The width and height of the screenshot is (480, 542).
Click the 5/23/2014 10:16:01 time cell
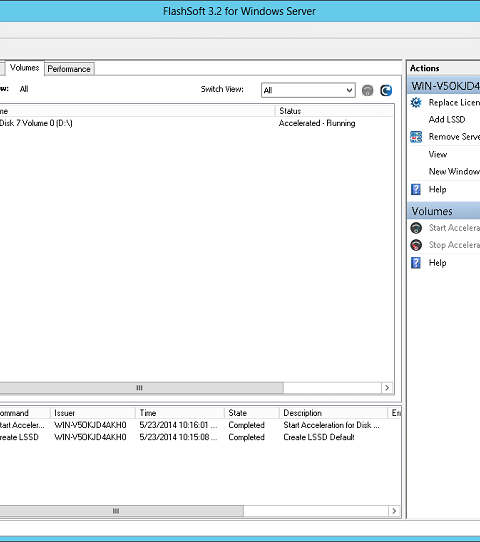[x=178, y=425]
